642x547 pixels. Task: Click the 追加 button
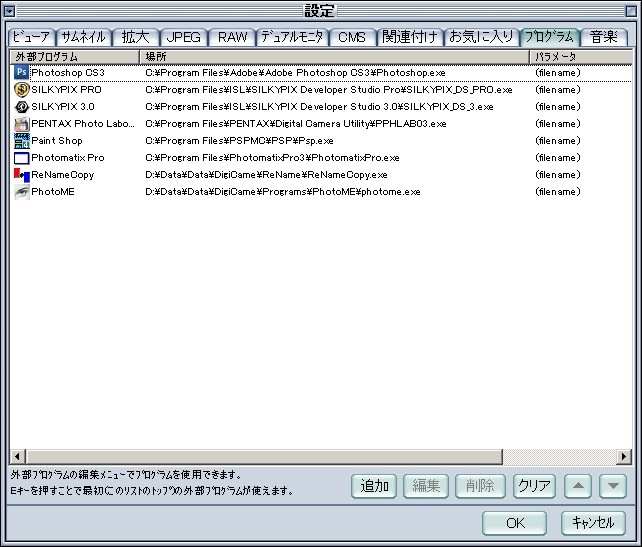[x=374, y=486]
